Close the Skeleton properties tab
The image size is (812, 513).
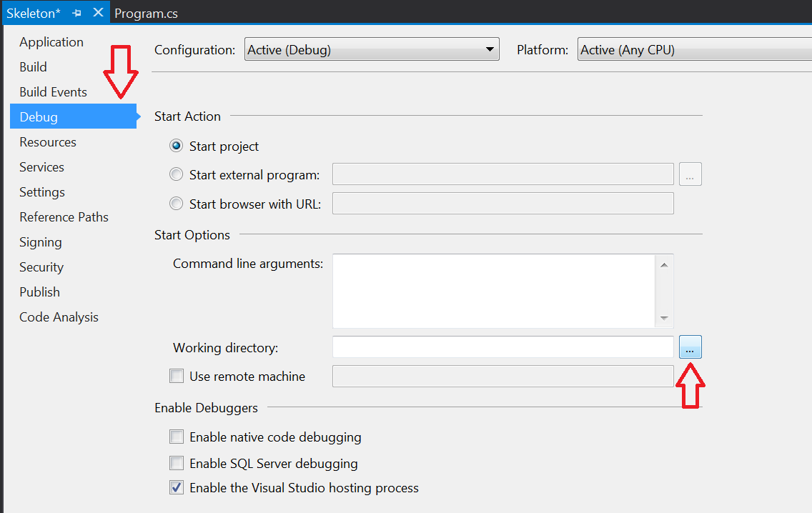(98, 12)
